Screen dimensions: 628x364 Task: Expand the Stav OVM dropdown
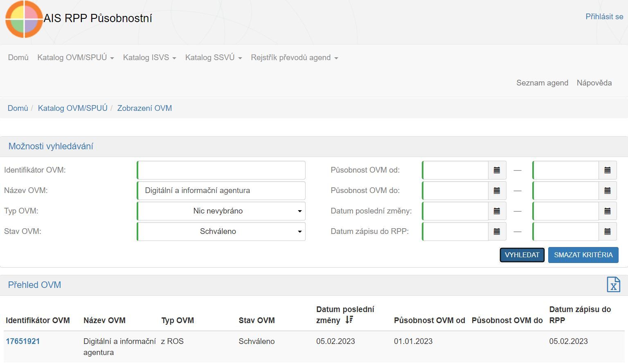(x=221, y=231)
